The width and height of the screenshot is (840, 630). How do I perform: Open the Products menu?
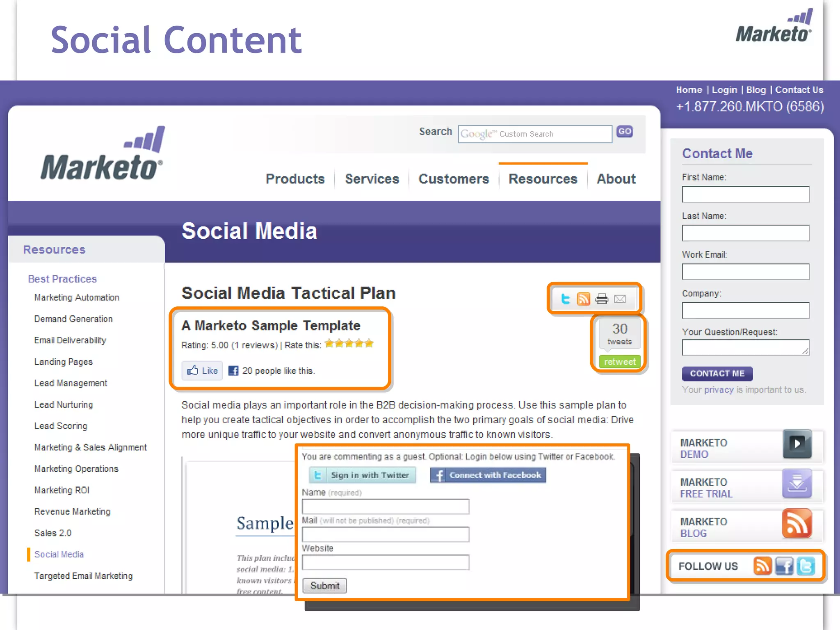pos(295,179)
